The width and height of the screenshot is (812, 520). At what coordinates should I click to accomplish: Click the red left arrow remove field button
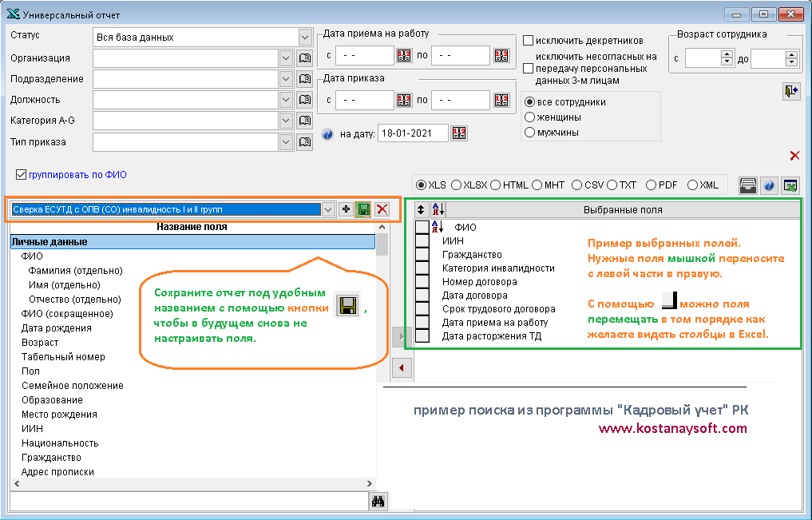click(402, 368)
